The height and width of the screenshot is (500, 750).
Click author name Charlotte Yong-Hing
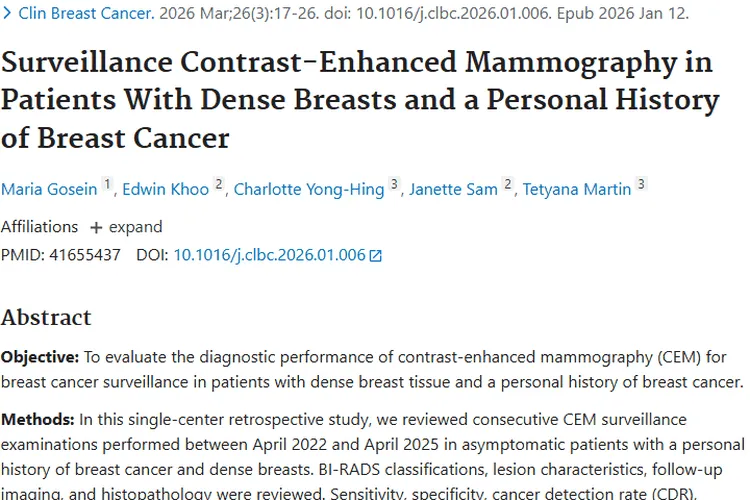[x=309, y=189]
